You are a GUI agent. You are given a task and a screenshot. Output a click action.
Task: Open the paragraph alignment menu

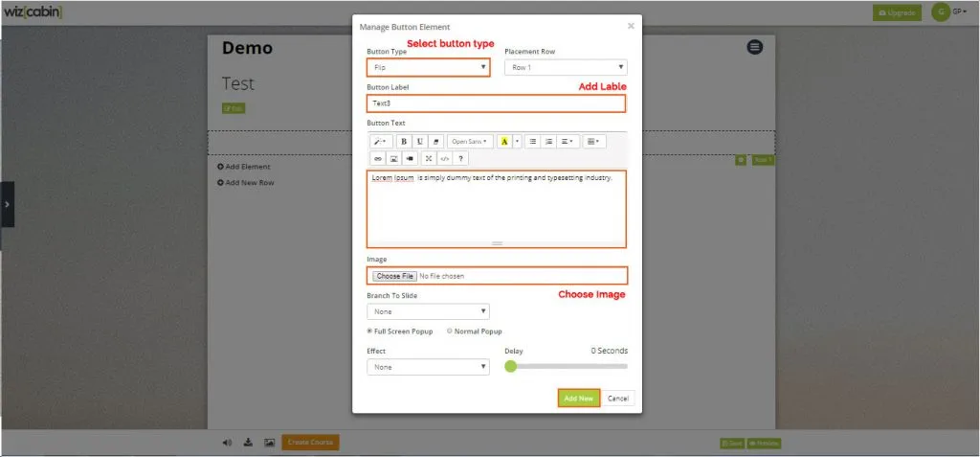coord(568,142)
